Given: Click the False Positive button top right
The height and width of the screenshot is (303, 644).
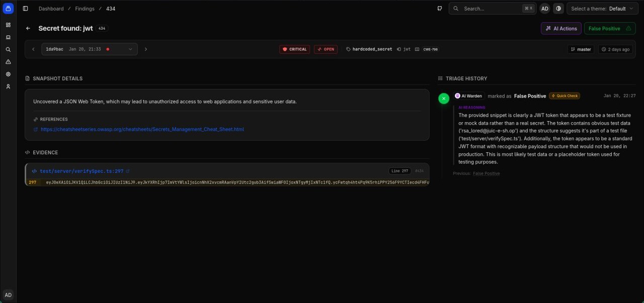Looking at the screenshot, I should pyautogui.click(x=609, y=28).
